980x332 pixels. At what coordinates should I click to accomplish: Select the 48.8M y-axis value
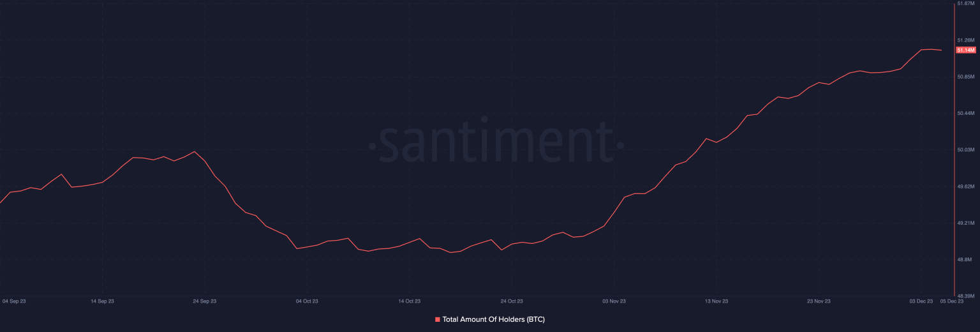click(965, 260)
